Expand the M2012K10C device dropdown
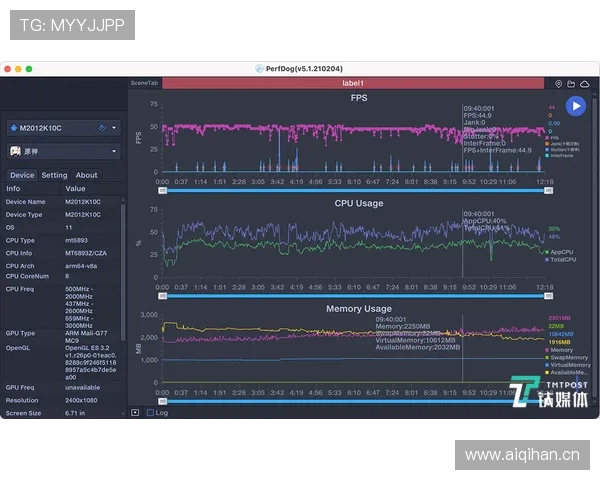The height and width of the screenshot is (480, 600). tap(114, 128)
